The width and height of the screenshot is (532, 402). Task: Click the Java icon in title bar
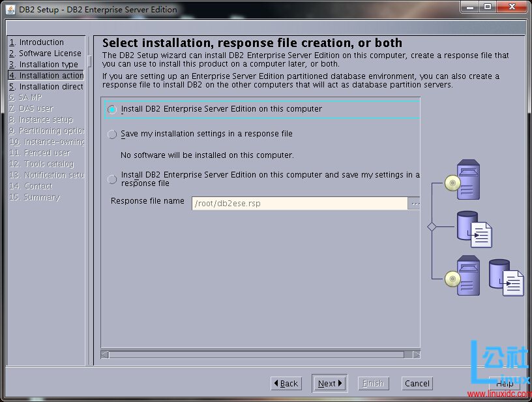tap(10, 9)
